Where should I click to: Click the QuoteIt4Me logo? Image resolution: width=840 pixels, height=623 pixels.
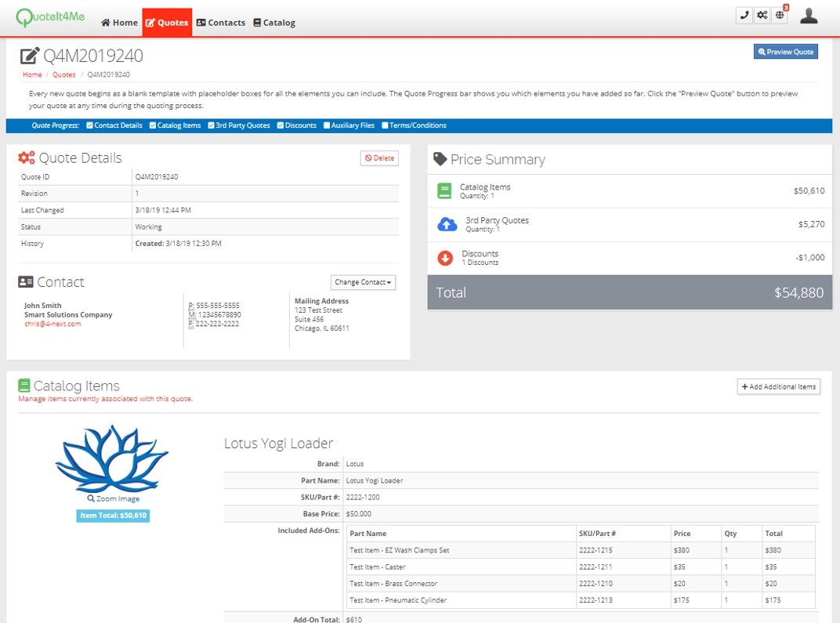click(x=50, y=19)
